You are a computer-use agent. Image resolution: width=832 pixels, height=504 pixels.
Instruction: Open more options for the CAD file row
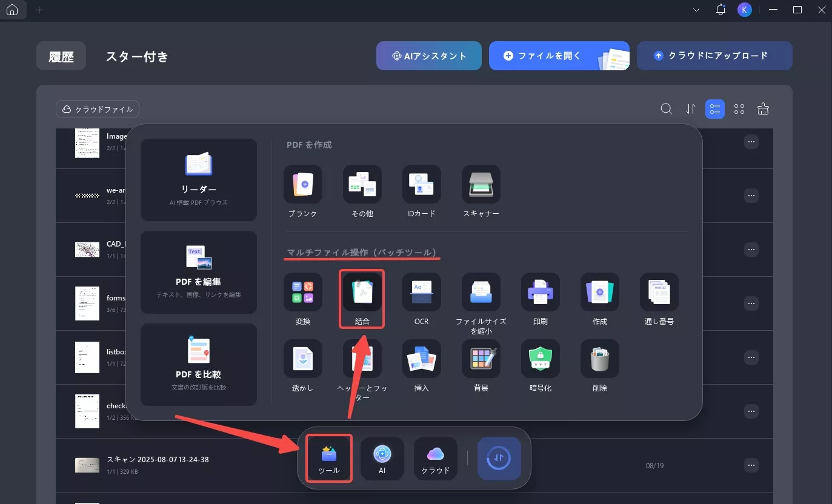(x=751, y=250)
